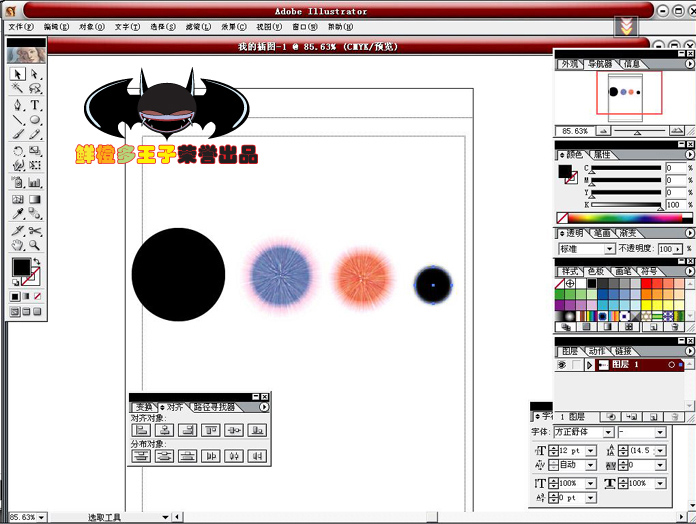Select the Gradient tool
Screen dimensions: 696x524
pos(35,199)
